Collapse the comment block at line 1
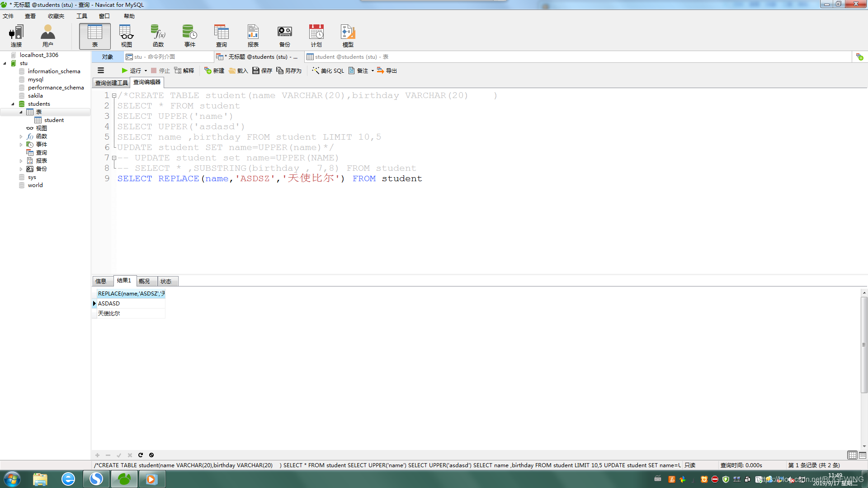 point(114,95)
